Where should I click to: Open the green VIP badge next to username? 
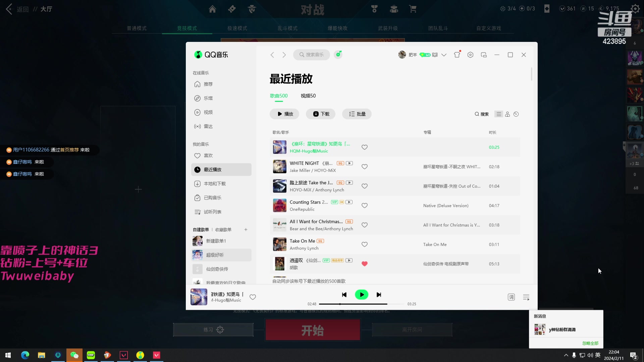click(x=425, y=55)
